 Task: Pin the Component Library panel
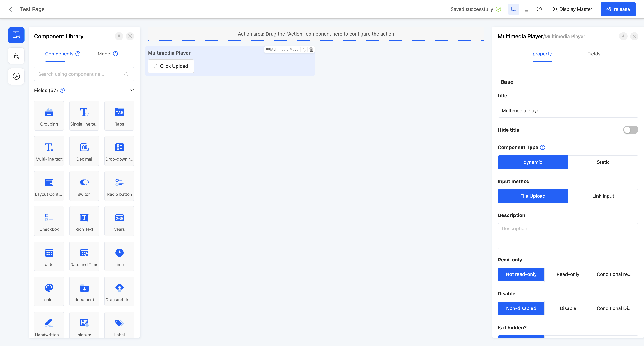[119, 36]
